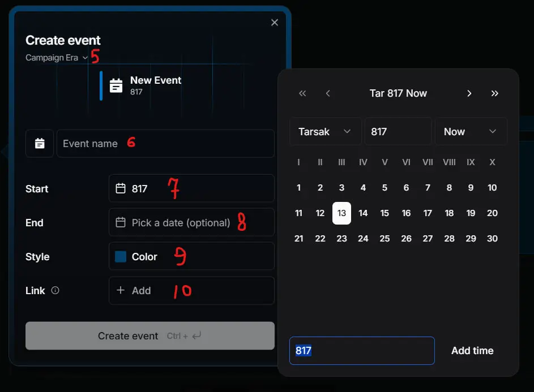
Task: Focus the Event name field
Action: click(165, 143)
